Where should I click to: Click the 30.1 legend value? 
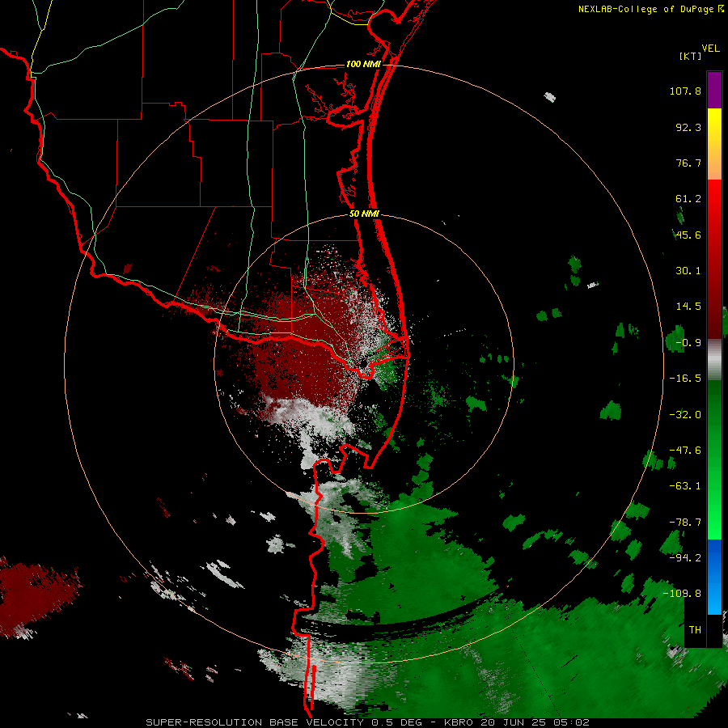coord(688,271)
